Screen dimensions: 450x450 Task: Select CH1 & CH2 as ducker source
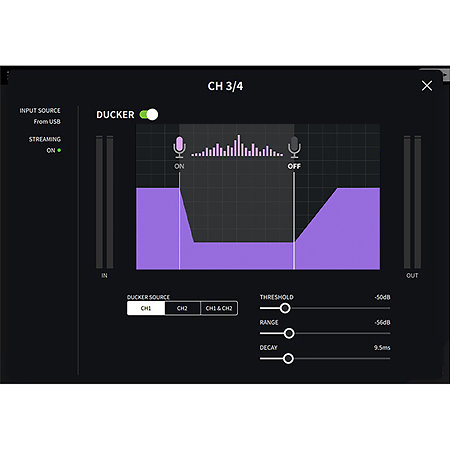[x=219, y=308]
